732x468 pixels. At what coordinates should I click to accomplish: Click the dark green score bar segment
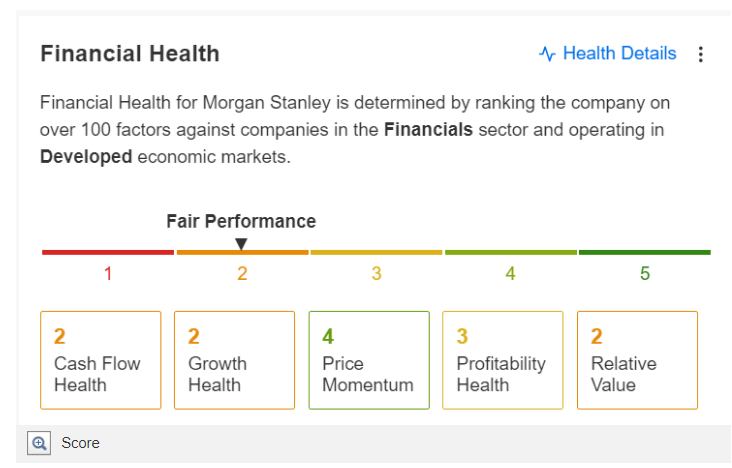(644, 252)
